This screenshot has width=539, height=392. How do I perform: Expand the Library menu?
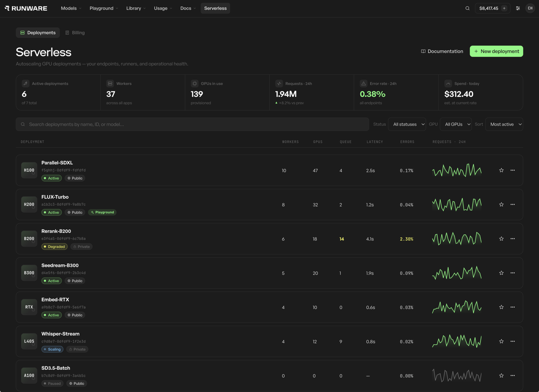pos(136,8)
